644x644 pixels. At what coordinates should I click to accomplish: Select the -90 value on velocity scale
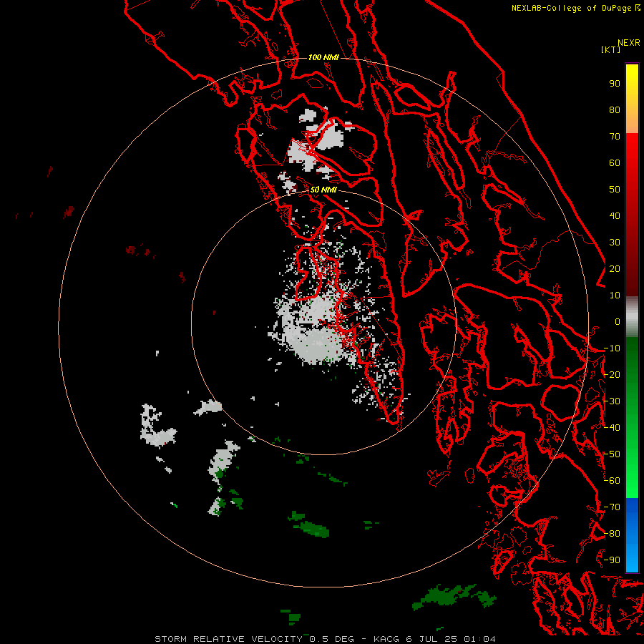[x=612, y=560]
